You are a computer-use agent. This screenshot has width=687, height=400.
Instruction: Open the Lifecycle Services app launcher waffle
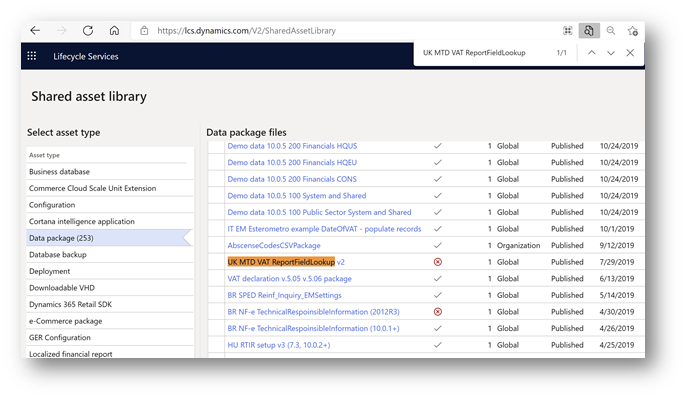pyautogui.click(x=32, y=56)
